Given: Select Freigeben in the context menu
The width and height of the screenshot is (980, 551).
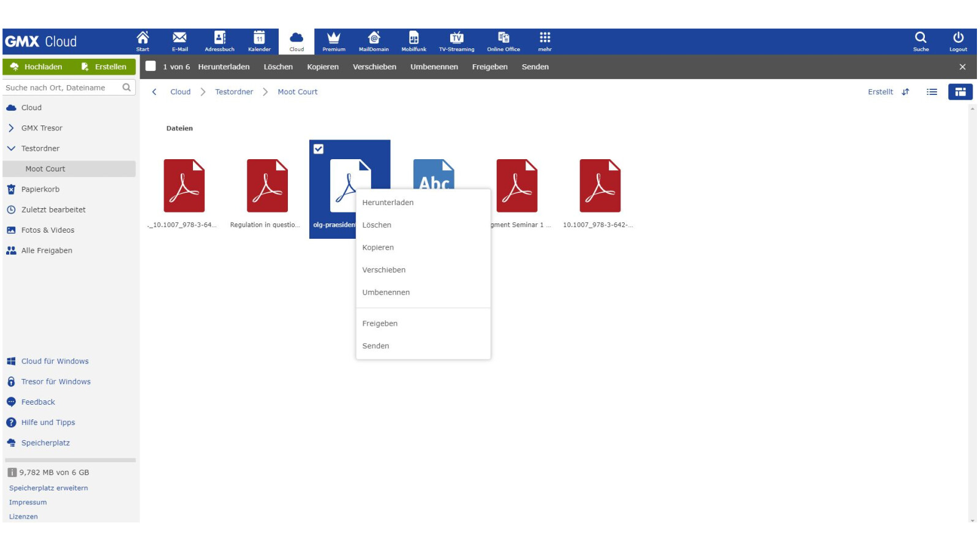Looking at the screenshot, I should [380, 324].
